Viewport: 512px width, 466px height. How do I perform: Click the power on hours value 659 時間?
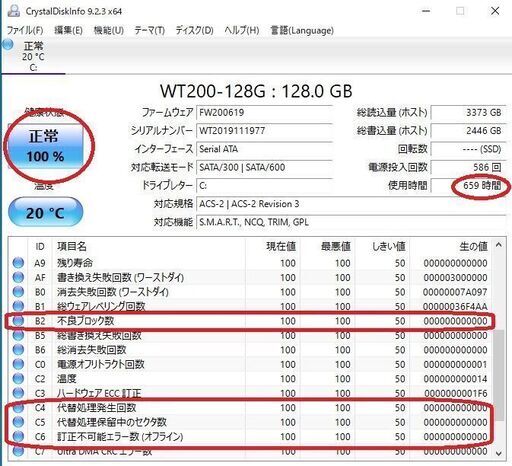tap(469, 185)
